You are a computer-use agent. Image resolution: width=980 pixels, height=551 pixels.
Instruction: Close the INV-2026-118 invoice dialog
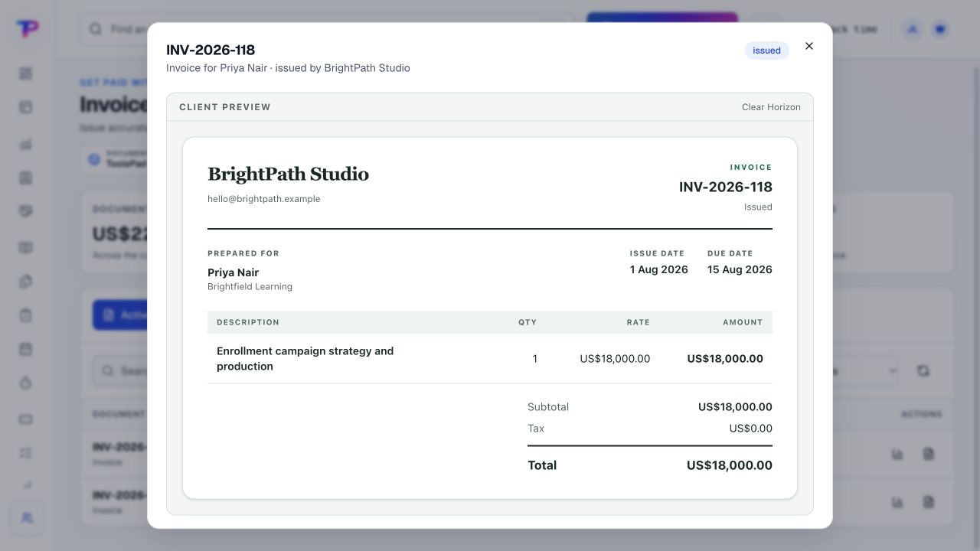click(809, 46)
